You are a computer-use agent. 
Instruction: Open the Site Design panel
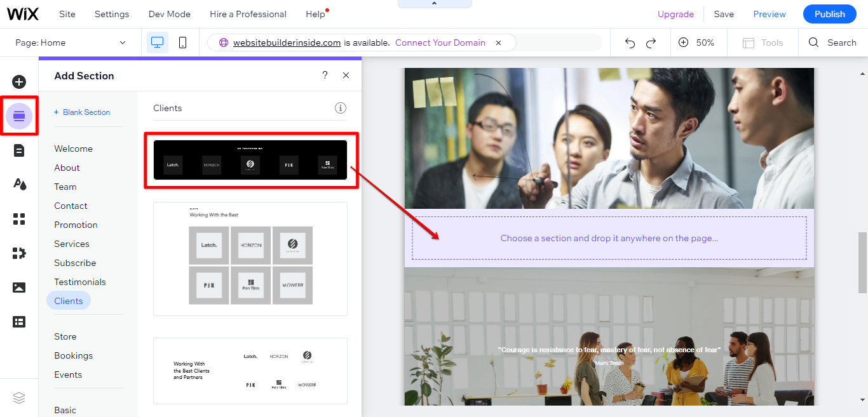pyautogui.click(x=19, y=184)
